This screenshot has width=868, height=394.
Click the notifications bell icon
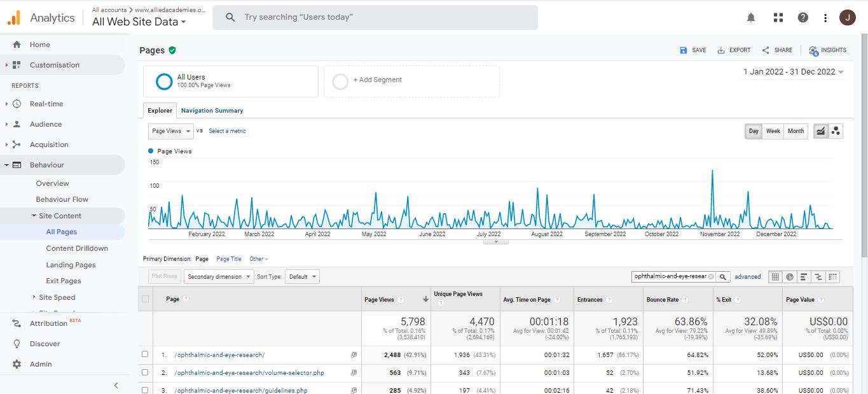pyautogui.click(x=751, y=18)
